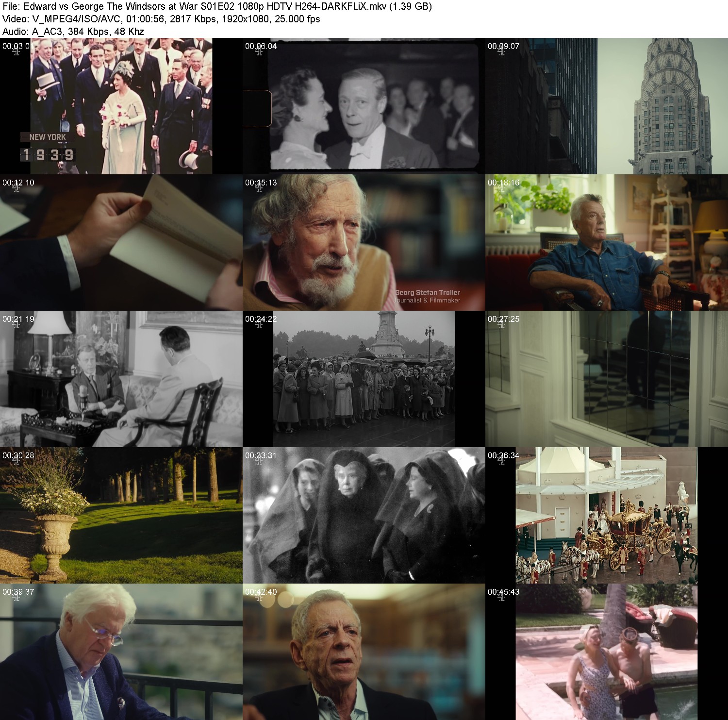
Task: Click the 00:33:31 timestamp label
Action: 261,455
